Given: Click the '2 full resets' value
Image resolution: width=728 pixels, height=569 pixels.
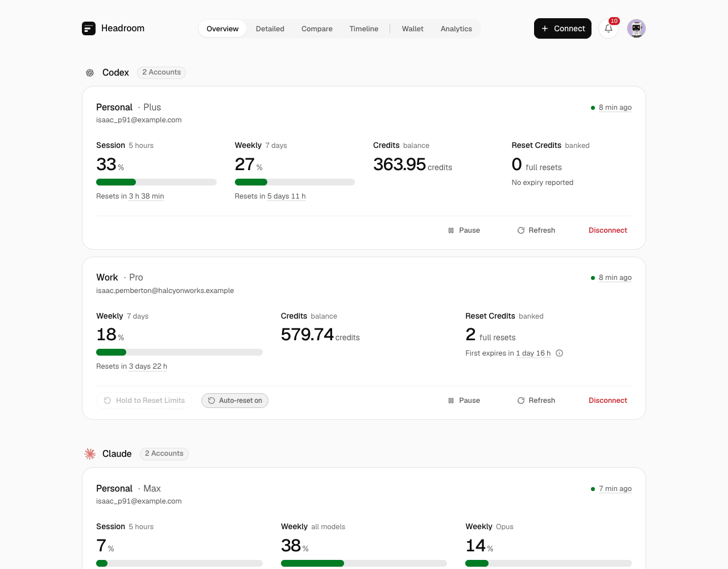Looking at the screenshot, I should [490, 335].
